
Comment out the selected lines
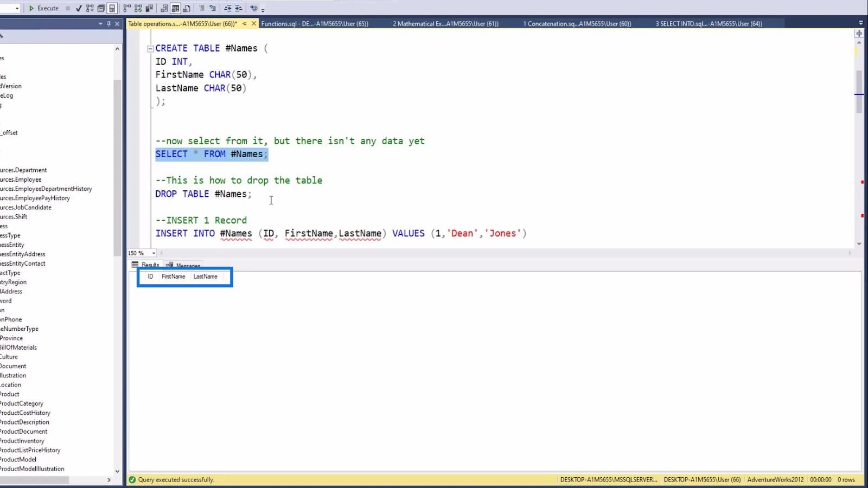point(202,8)
